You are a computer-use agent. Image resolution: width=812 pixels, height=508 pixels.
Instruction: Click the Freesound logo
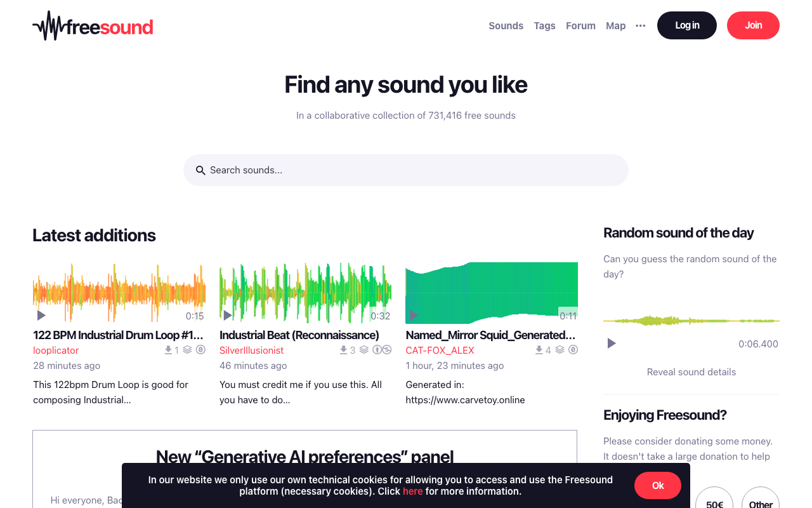pyautogui.click(x=93, y=25)
